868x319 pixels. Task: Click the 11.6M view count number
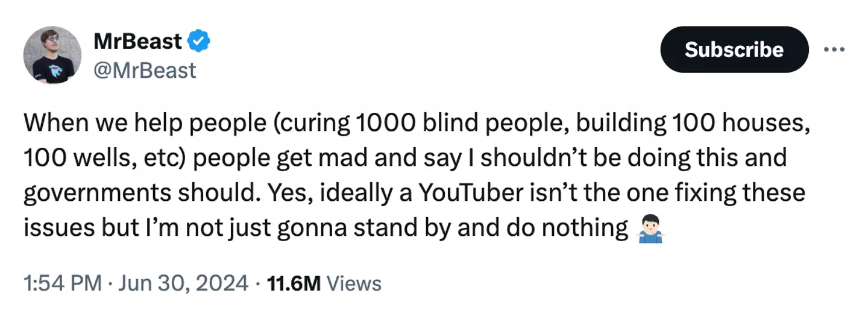(292, 283)
